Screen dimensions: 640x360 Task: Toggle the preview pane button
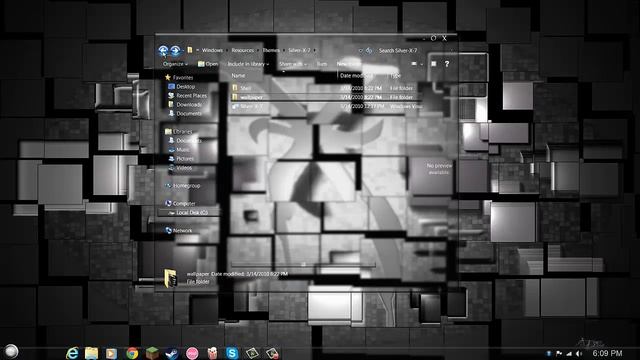tap(434, 64)
